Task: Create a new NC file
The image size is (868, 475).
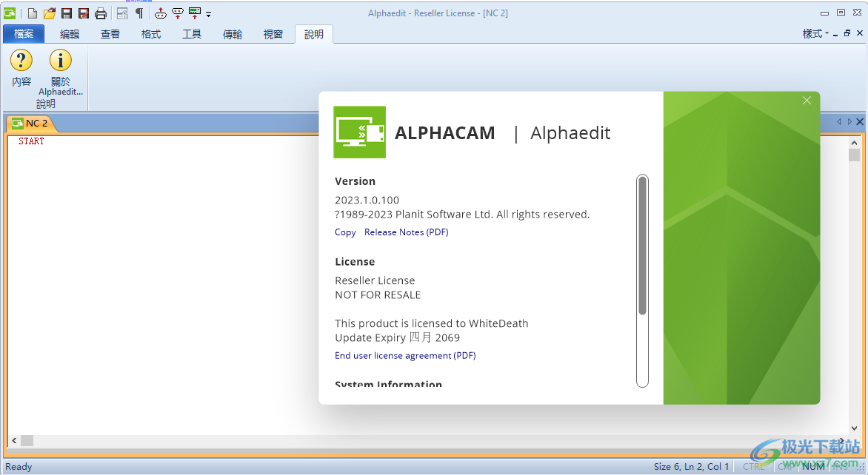Action: [32, 13]
